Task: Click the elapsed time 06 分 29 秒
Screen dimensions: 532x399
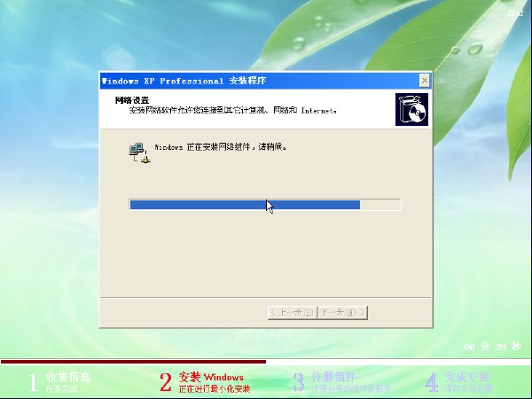Action: coord(492,347)
